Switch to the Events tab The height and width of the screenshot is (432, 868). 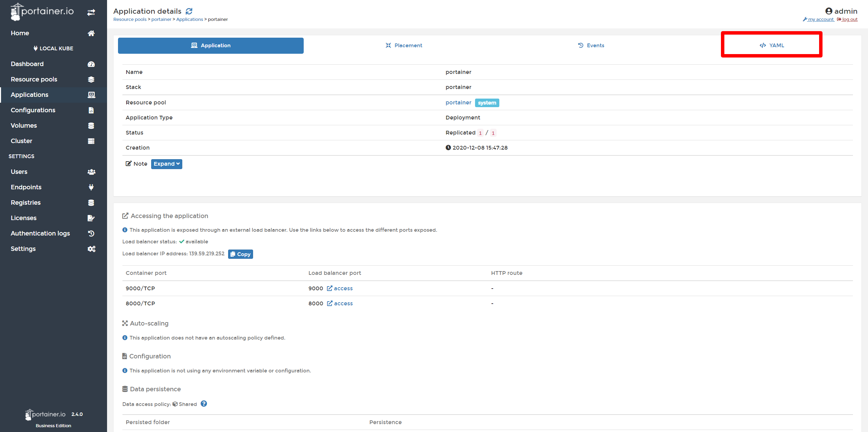click(x=591, y=46)
